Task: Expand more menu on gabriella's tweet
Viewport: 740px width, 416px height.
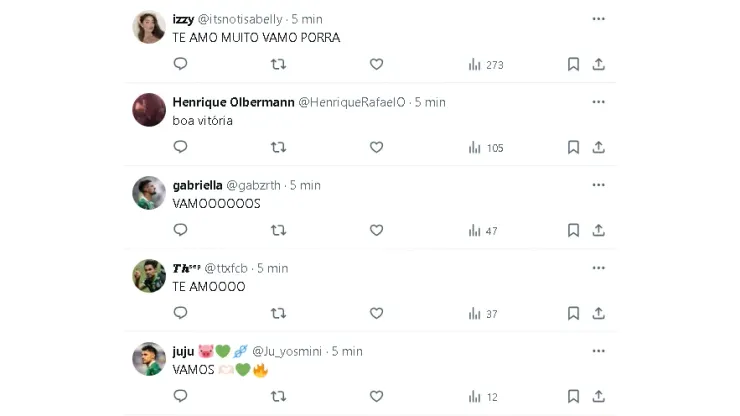Action: click(598, 185)
